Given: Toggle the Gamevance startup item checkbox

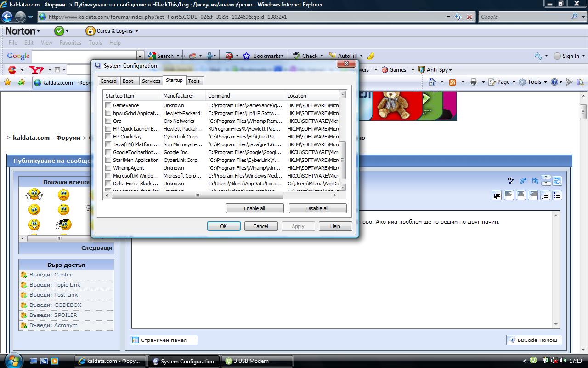Looking at the screenshot, I should tap(108, 105).
